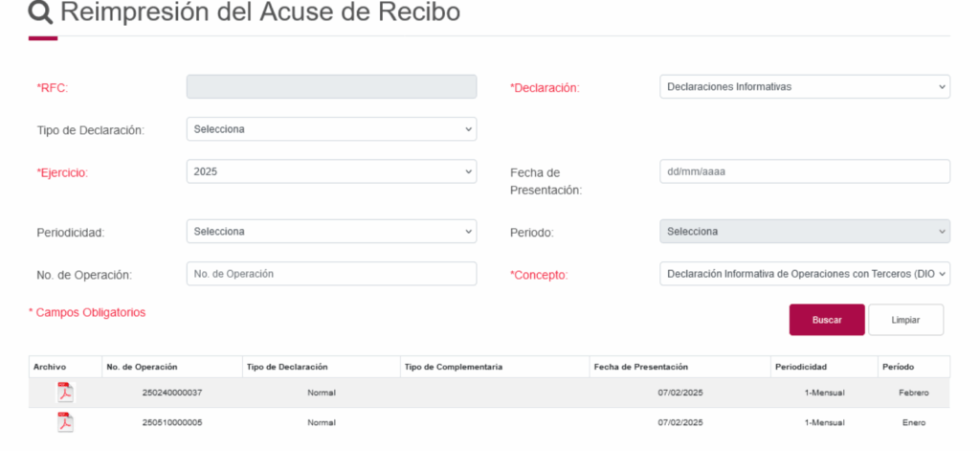Viewport: 980px width, 451px height.
Task: Expand the Tipo de Declaración selector
Action: pos(331,129)
